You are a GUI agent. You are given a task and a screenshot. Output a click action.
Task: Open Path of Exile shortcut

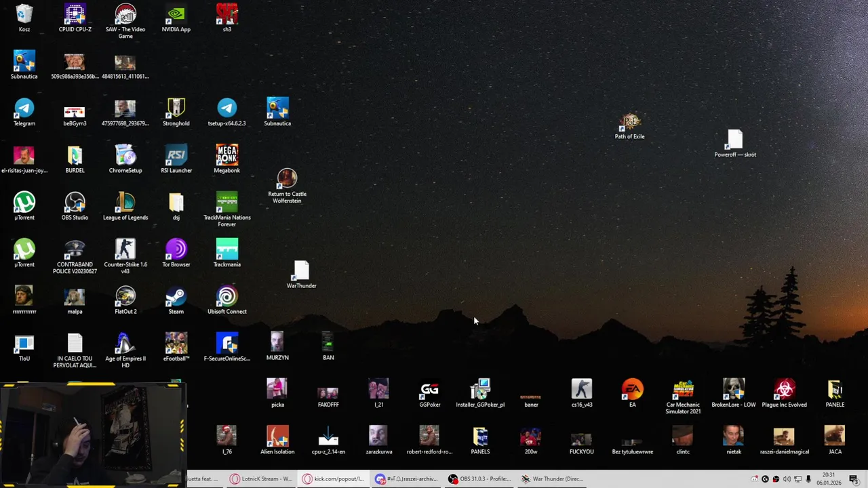coord(630,126)
